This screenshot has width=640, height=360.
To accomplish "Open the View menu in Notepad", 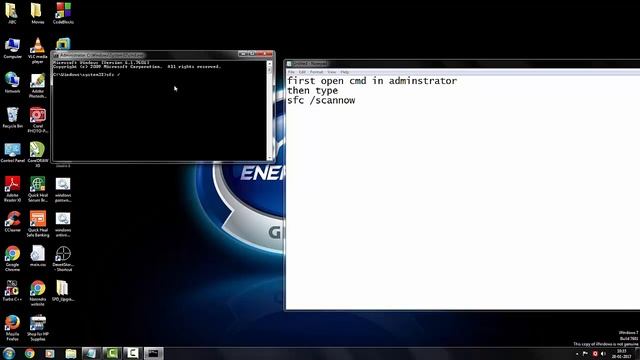I will coord(332,72).
